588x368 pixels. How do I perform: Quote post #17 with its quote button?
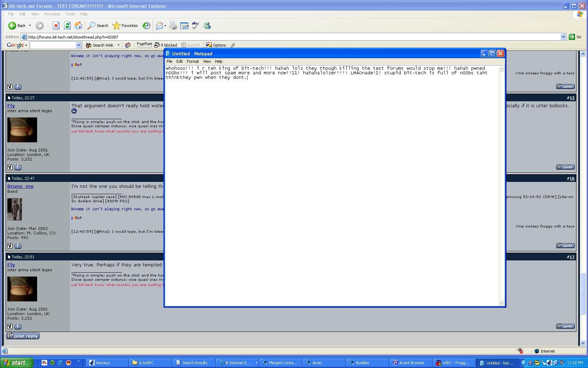click(565, 326)
